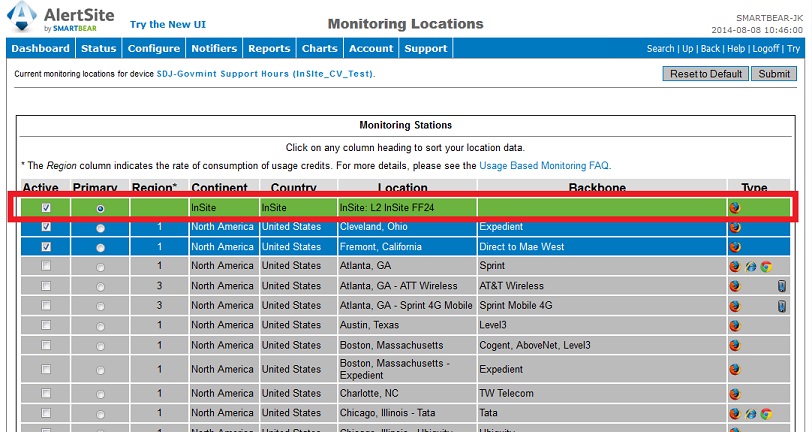
Task: Click Firefox icon in Cogent, AboveNet, Level3 row
Action: click(x=735, y=345)
